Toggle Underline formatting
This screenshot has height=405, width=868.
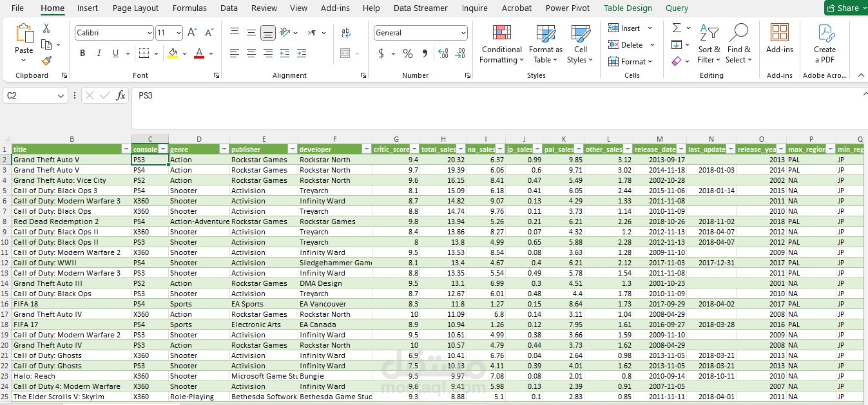[x=116, y=53]
